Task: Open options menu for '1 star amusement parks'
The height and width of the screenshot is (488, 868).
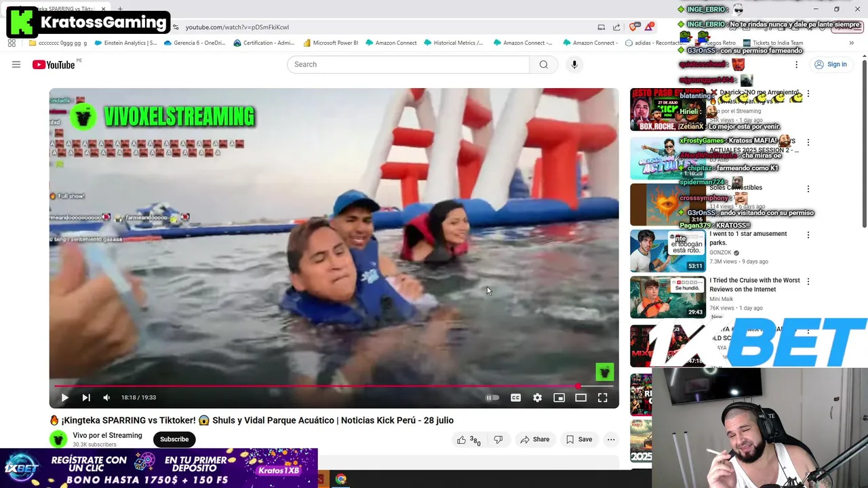Action: [808, 235]
